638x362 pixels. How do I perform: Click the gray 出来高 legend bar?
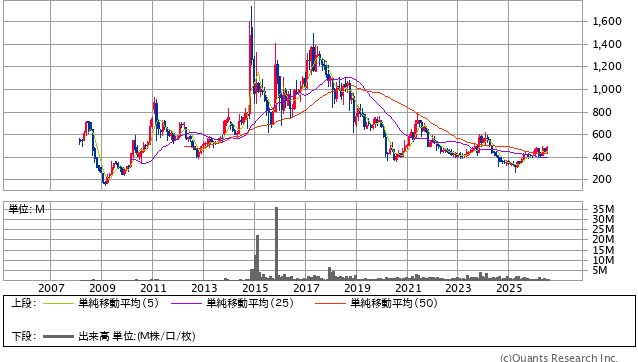tap(58, 336)
